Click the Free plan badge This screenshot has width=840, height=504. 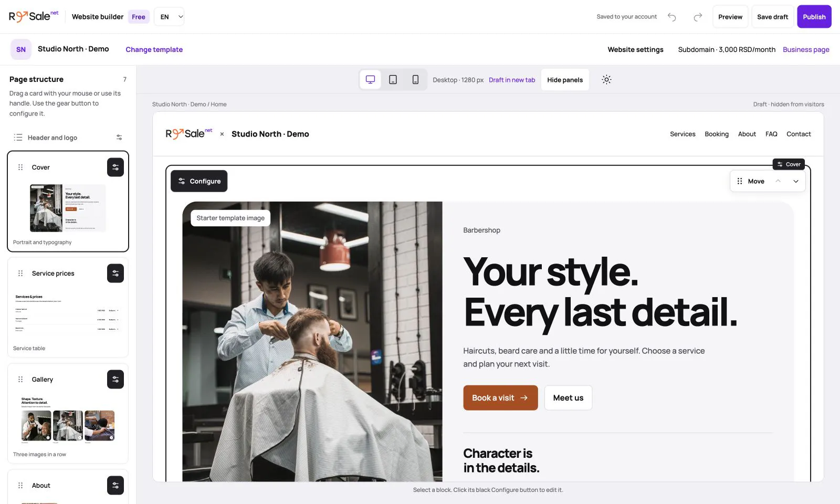point(139,17)
